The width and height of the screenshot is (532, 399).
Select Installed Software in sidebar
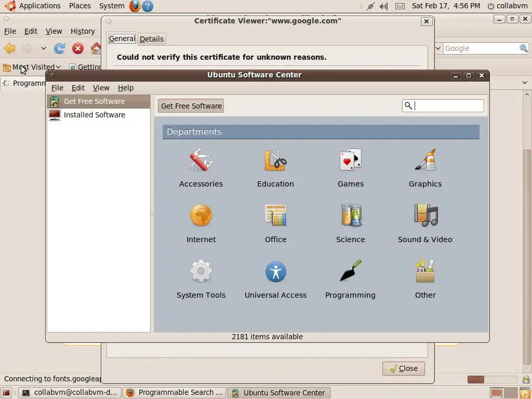click(x=98, y=115)
